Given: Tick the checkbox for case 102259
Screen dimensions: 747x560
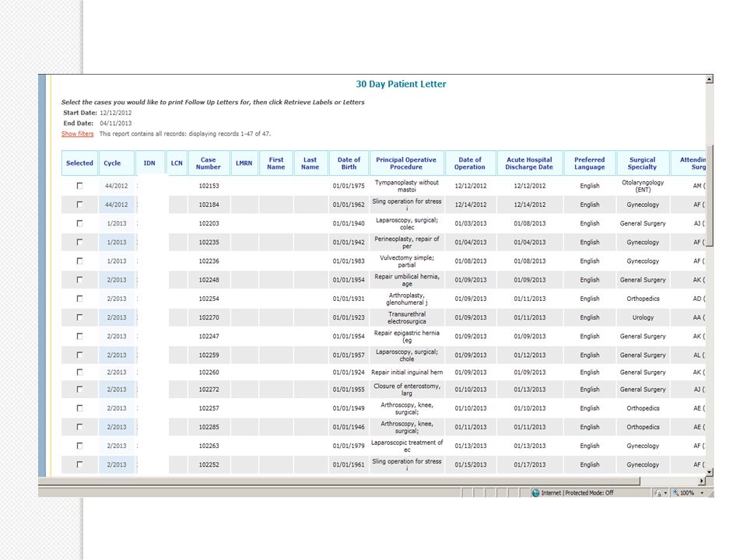Looking at the screenshot, I should [79, 355].
